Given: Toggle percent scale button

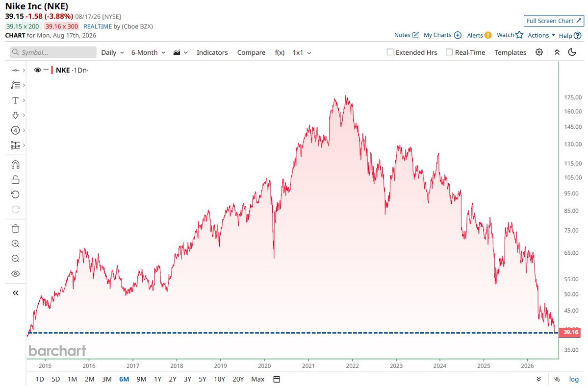Looking at the screenshot, I should tap(557, 379).
